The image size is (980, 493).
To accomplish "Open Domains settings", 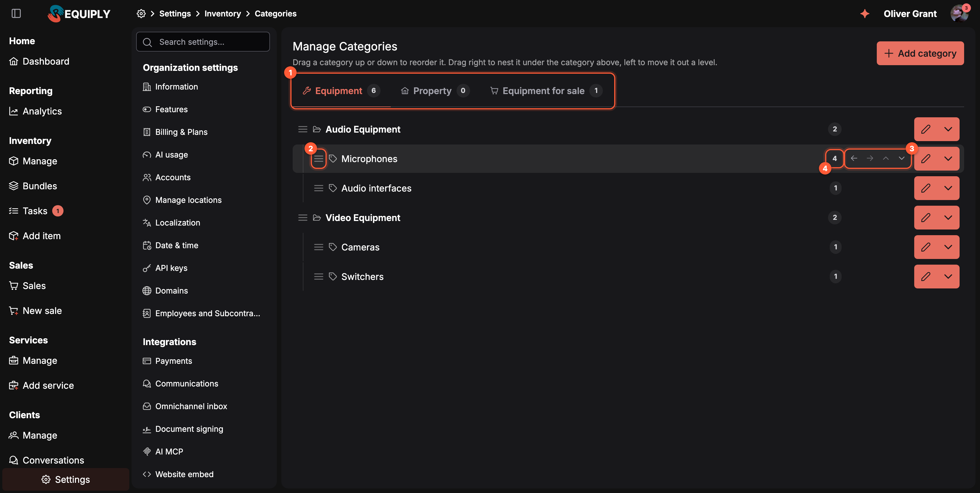I will 165,291.
